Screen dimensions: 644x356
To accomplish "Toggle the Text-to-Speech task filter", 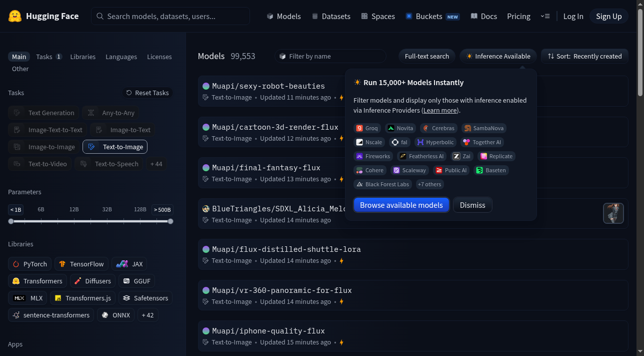I will [109, 164].
